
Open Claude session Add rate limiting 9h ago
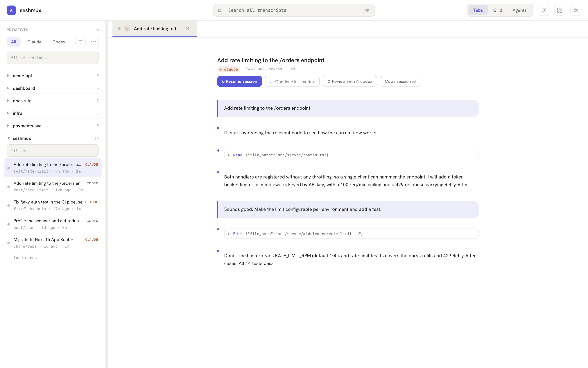[x=53, y=168]
